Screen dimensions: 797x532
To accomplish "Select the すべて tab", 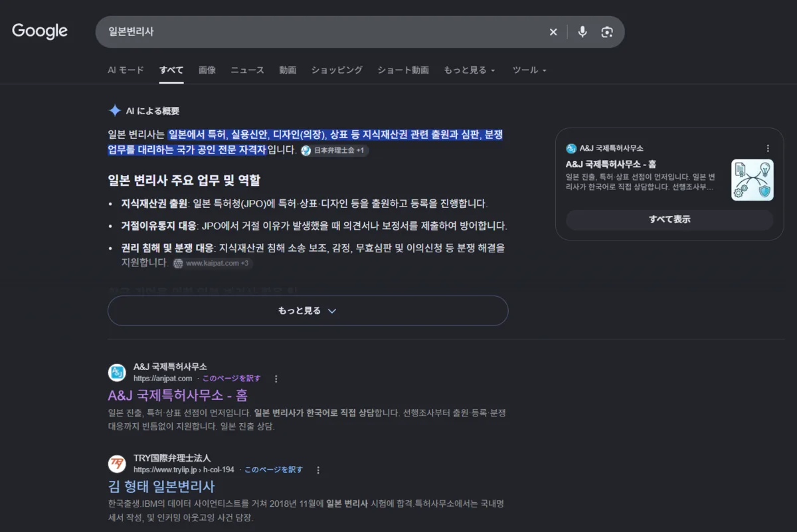I will tap(171, 70).
